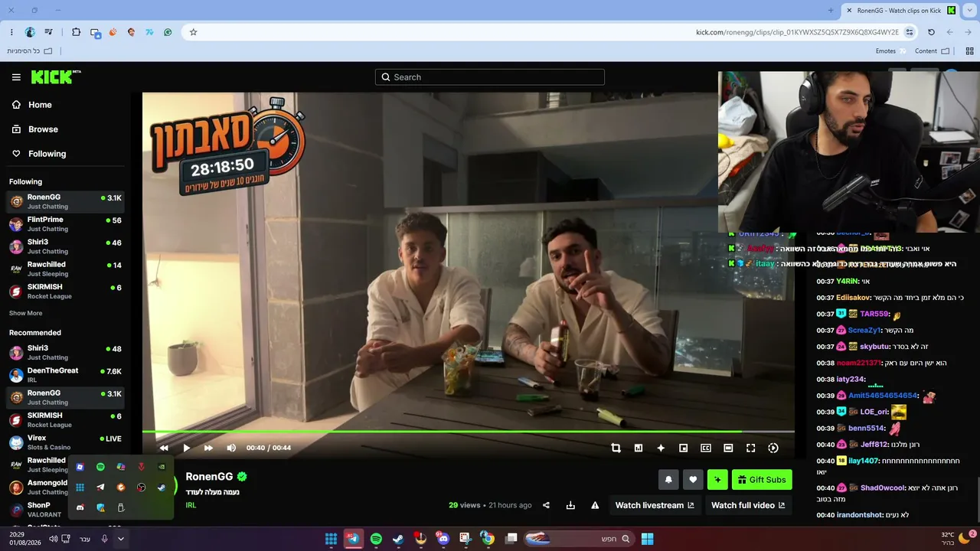
Task: Bookmark page with the star icon
Action: [193, 32]
